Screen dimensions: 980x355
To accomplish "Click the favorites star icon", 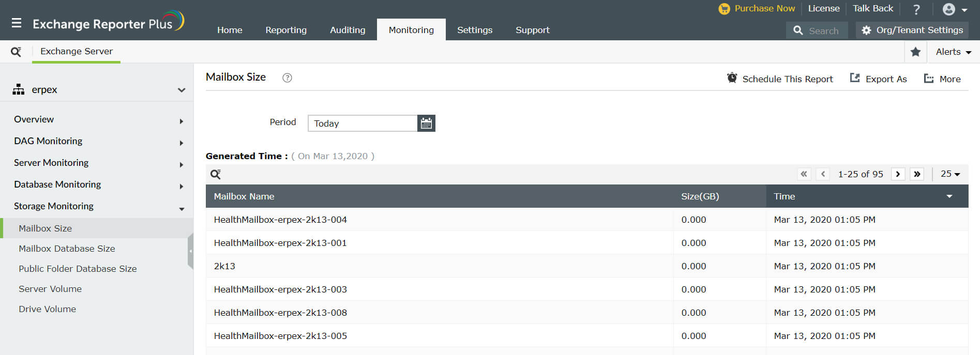I will coord(915,52).
